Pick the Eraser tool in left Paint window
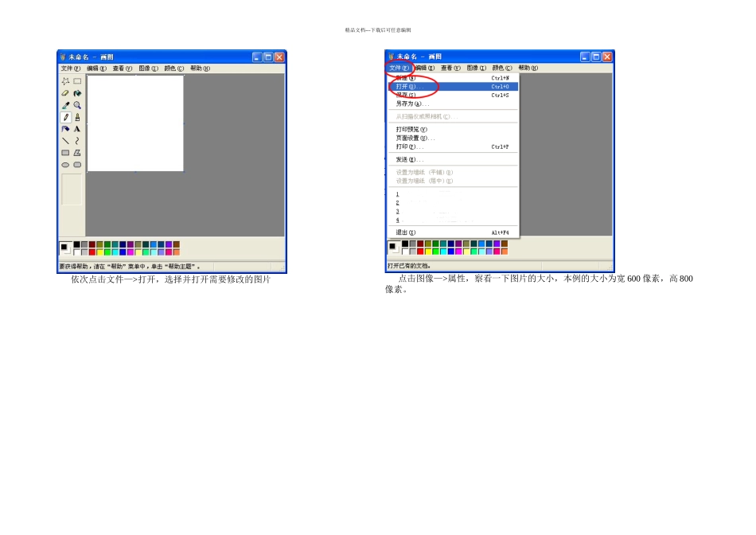The height and width of the screenshot is (535, 756). 65,93
